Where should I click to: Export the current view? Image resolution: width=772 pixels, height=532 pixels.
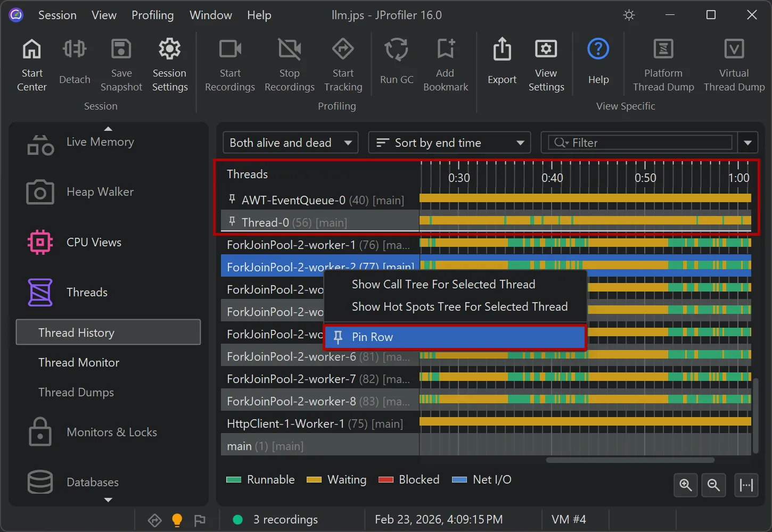click(x=501, y=64)
